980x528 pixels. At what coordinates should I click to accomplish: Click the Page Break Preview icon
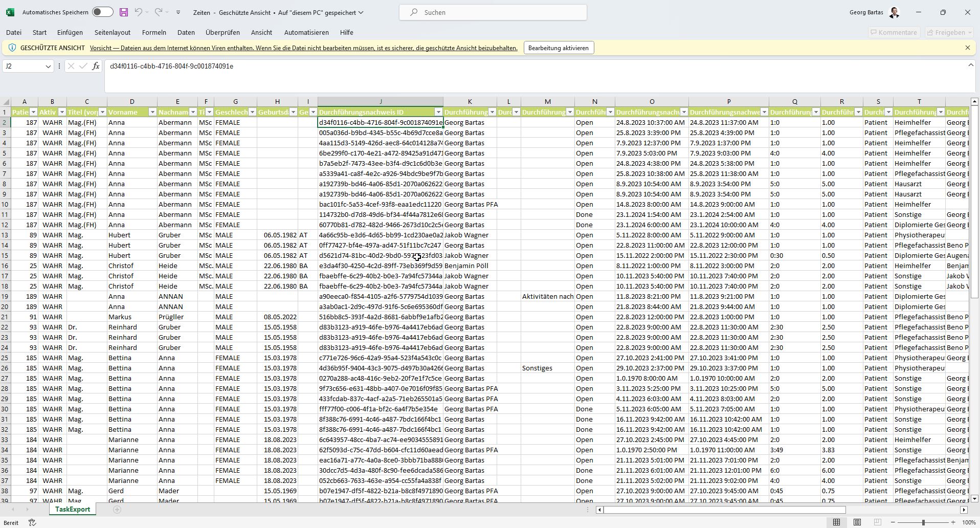(878, 522)
